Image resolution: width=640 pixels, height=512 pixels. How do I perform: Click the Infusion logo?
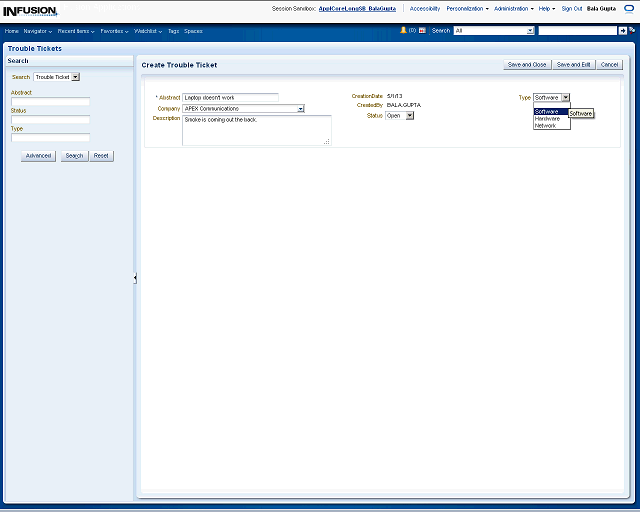pyautogui.click(x=30, y=11)
